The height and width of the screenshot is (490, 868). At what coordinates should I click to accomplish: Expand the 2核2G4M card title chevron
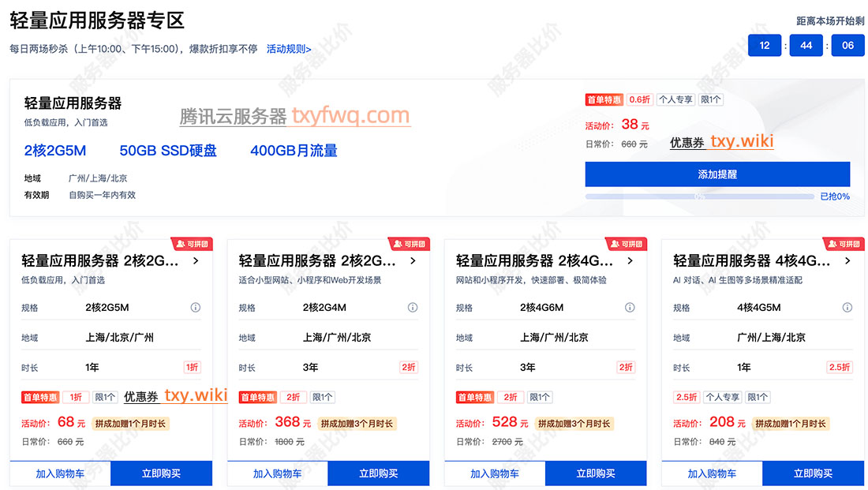(412, 260)
